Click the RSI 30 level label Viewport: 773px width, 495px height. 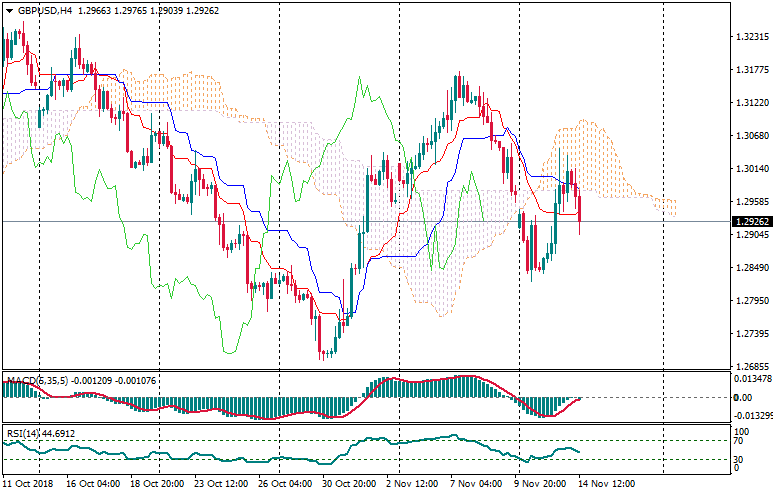(739, 458)
